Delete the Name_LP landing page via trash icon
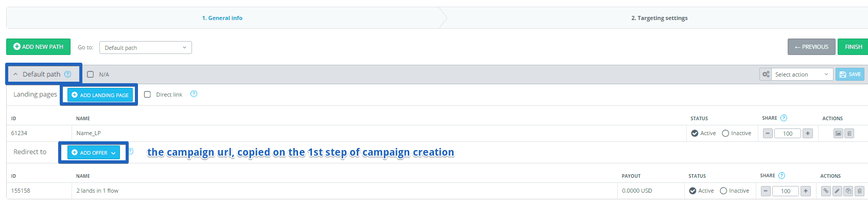 tap(849, 134)
